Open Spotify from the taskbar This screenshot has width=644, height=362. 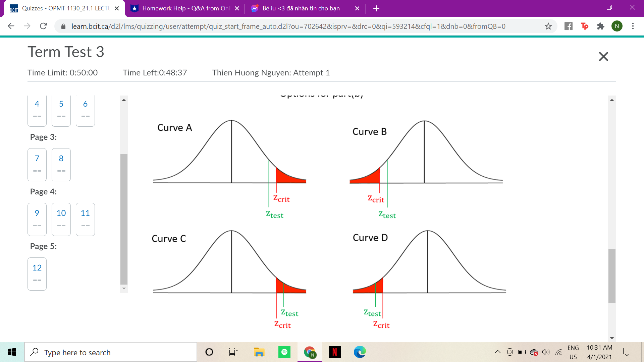tap(284, 352)
